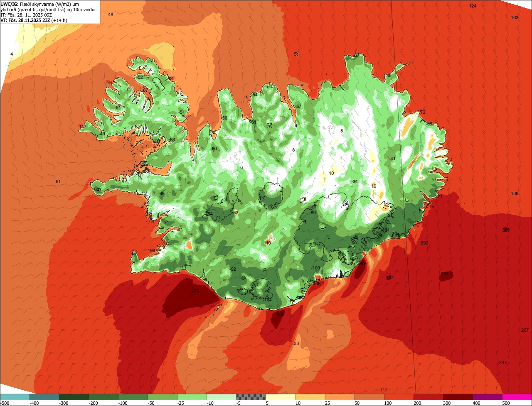Viewport: 532px width, 406px height.
Task: Select the teal legend swatch between -500 and -400
Action: coord(15,397)
